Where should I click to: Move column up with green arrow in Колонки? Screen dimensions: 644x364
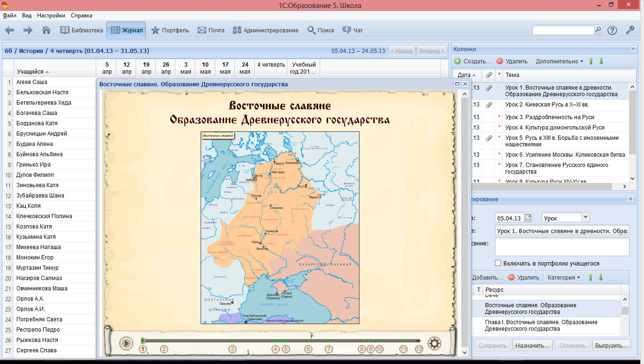pyautogui.click(x=591, y=61)
